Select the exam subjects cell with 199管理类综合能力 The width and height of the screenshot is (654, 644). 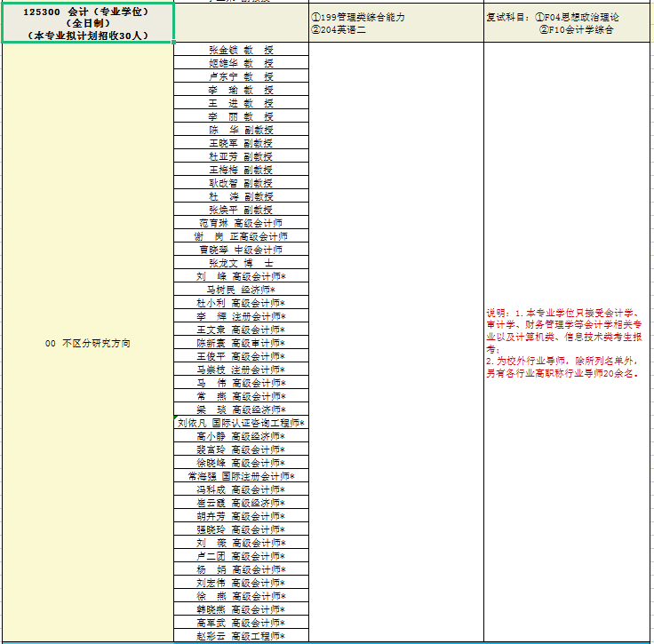(x=395, y=23)
